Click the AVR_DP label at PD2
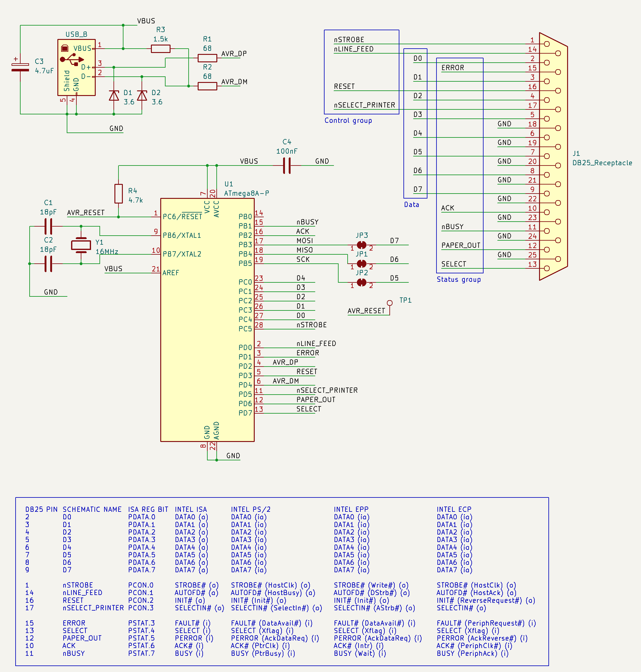 coord(285,362)
